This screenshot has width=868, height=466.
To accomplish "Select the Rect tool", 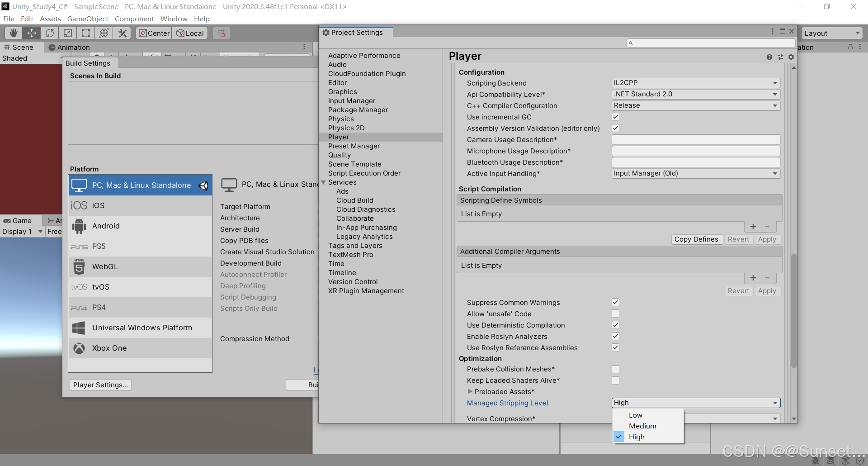I will point(86,33).
